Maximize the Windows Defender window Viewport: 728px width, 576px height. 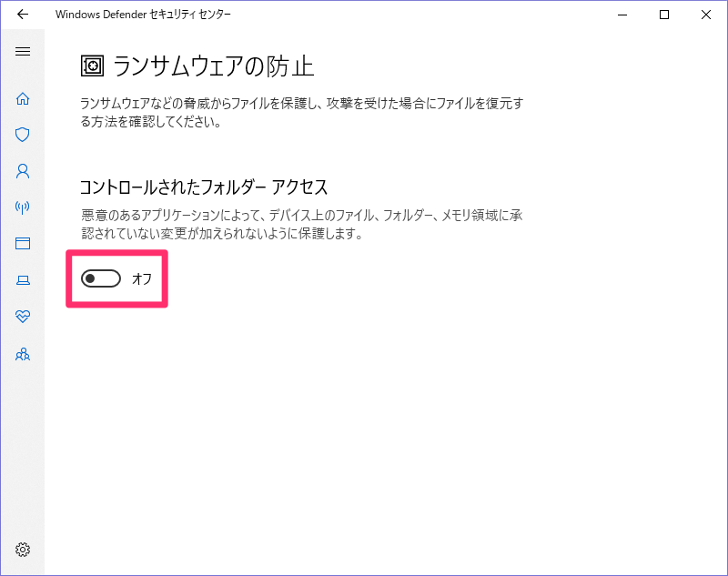(664, 15)
